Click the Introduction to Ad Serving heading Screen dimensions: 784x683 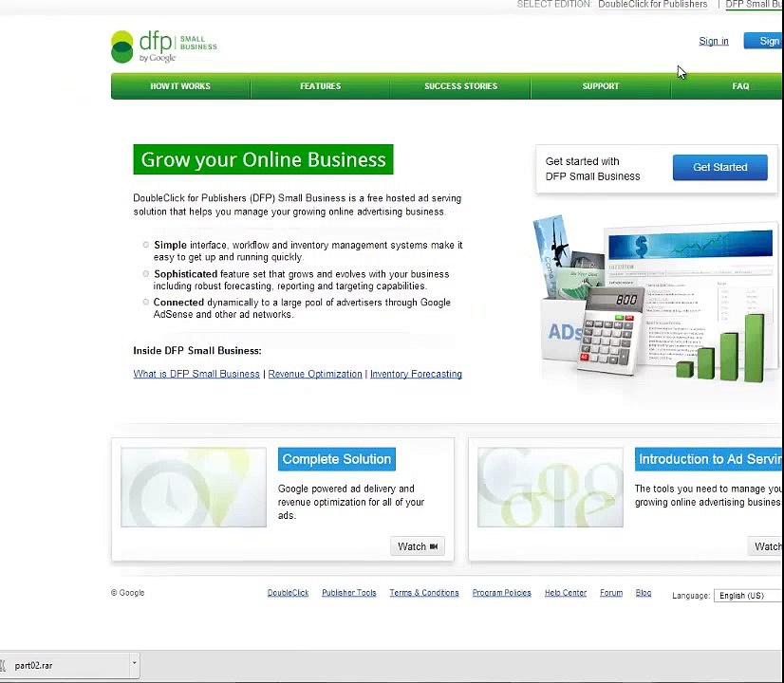[x=710, y=459]
